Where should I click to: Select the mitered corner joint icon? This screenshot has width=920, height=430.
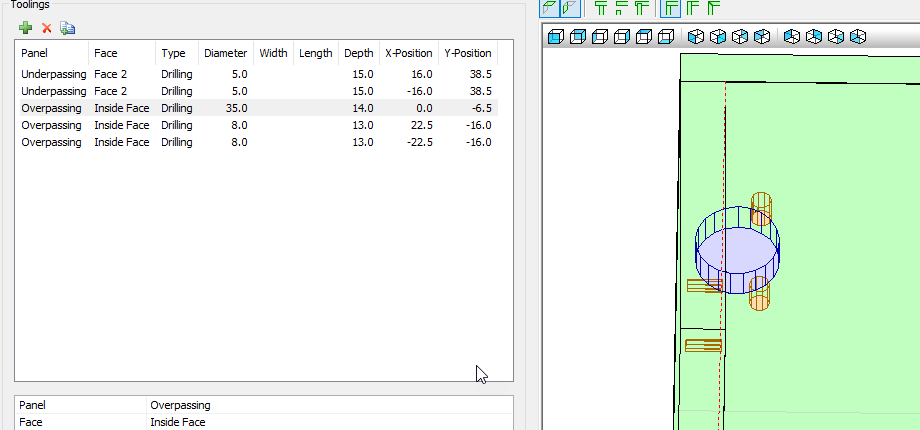(x=713, y=8)
